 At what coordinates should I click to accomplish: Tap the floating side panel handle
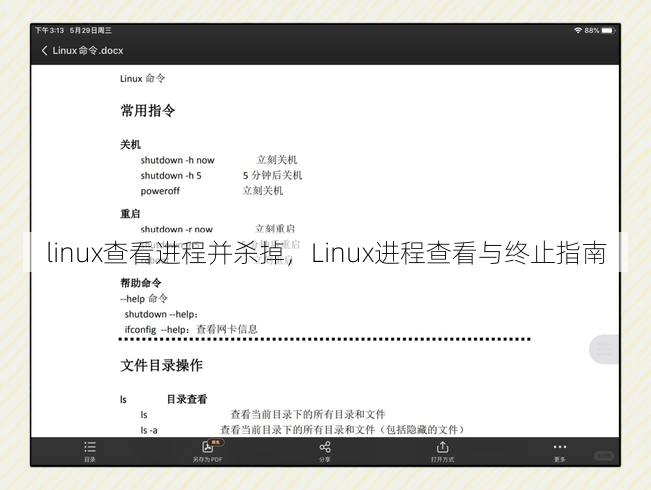click(x=604, y=349)
